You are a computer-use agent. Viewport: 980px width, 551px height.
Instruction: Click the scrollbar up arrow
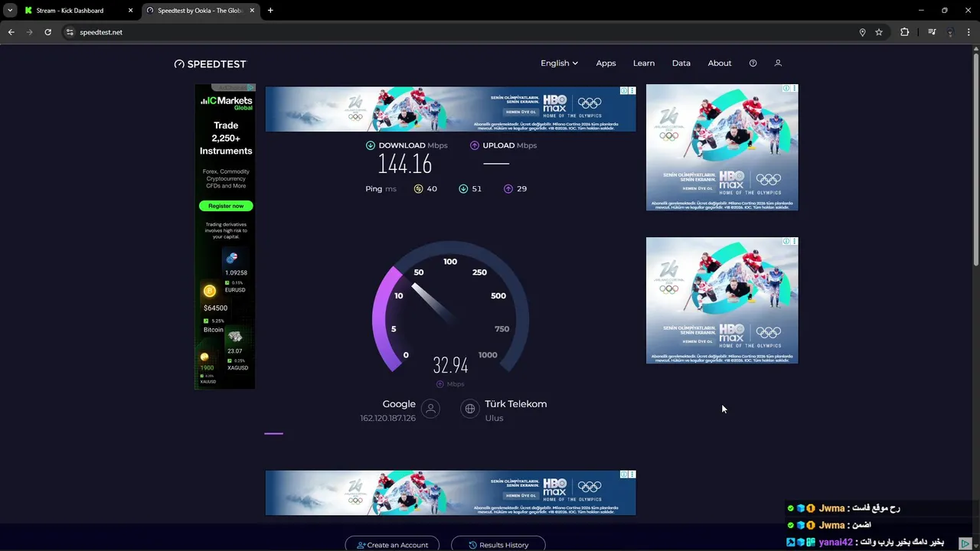pos(975,50)
